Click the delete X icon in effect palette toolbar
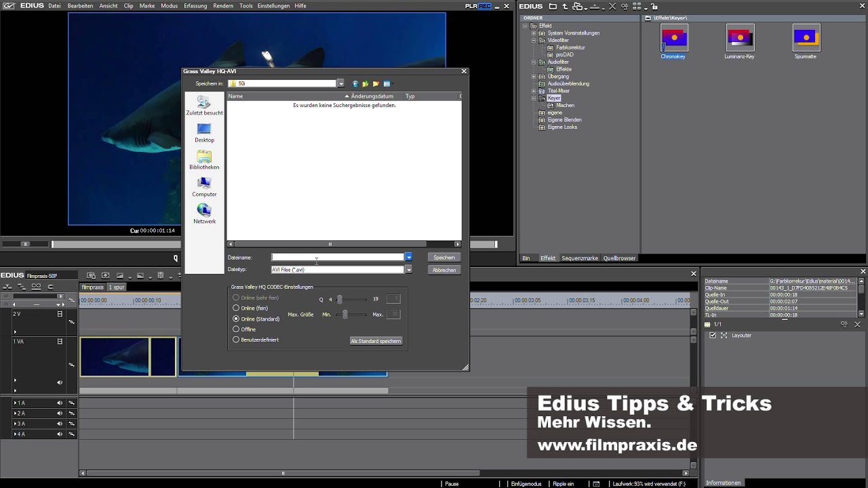868x488 pixels. [x=612, y=6]
